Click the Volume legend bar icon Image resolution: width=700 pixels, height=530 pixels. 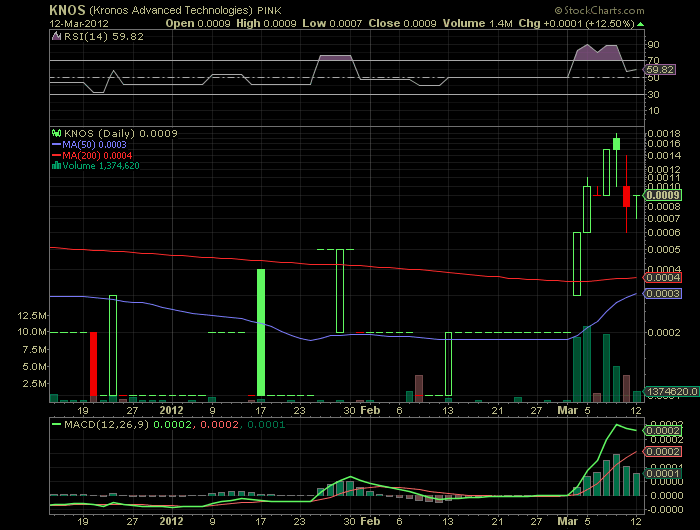tap(56, 166)
